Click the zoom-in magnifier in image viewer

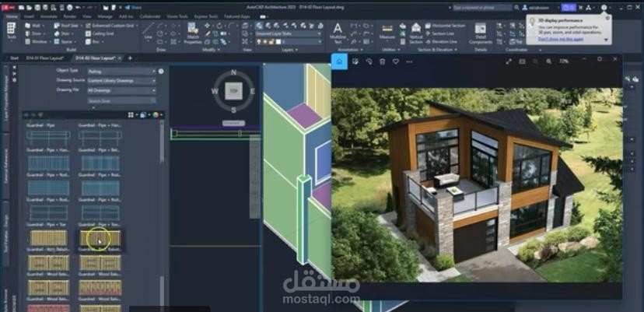pyautogui.click(x=548, y=61)
